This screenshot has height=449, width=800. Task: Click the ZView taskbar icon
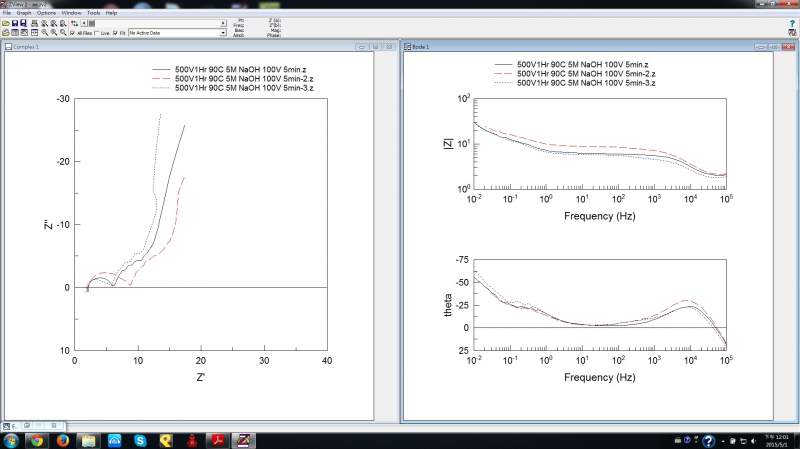(244, 440)
